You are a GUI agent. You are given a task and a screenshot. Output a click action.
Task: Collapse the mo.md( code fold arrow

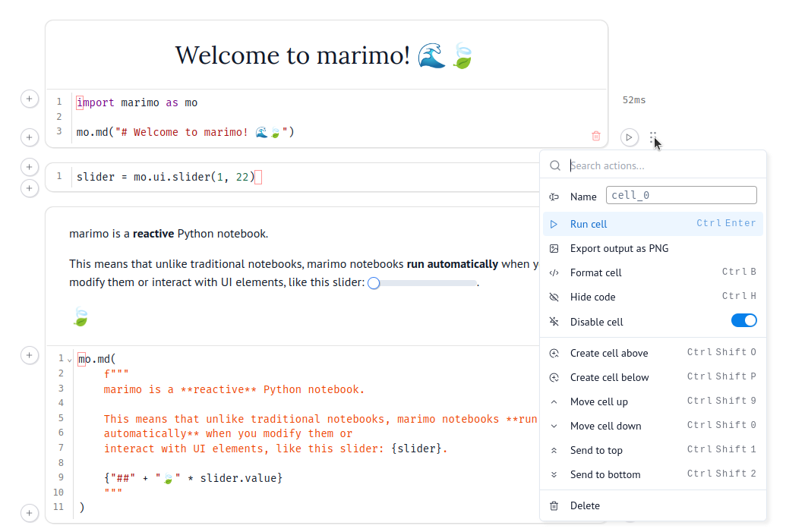70,360
